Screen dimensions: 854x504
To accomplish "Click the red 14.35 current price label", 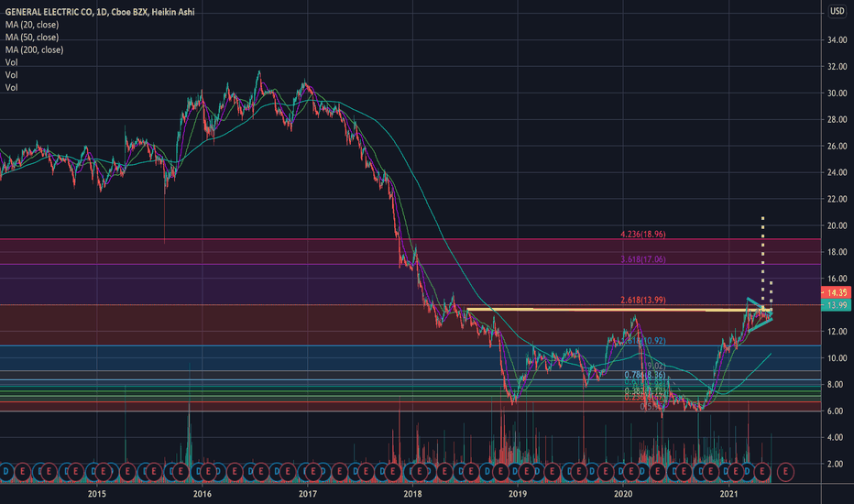I will [836, 292].
